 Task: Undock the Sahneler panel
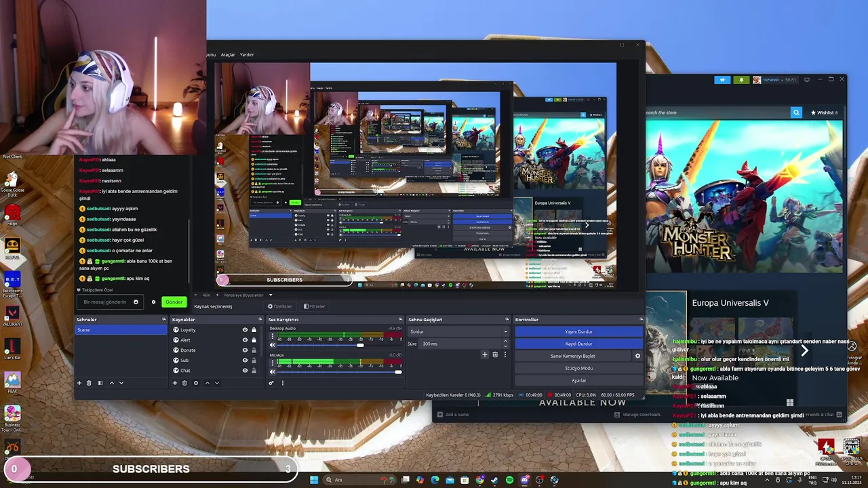(x=163, y=319)
